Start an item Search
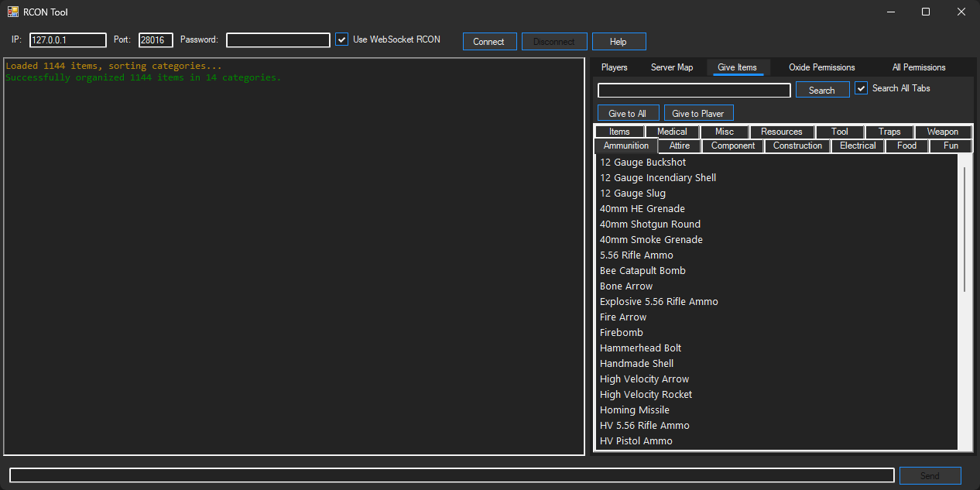980x490 pixels. pos(822,89)
